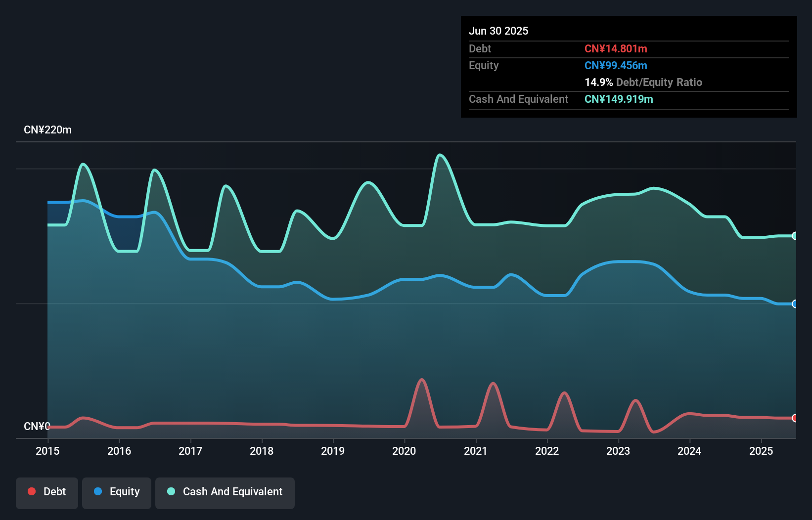Select the equity line endpoint marker on right edge

(794, 303)
